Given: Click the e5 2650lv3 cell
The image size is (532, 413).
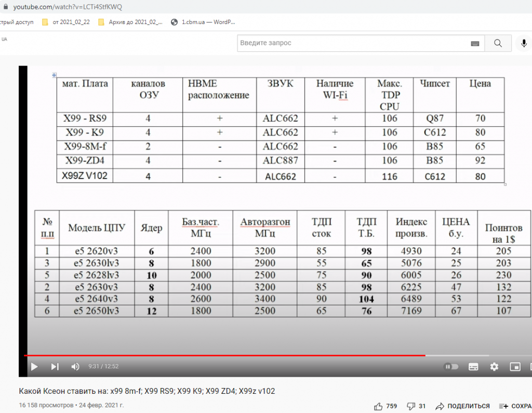Looking at the screenshot, I should [x=97, y=311].
